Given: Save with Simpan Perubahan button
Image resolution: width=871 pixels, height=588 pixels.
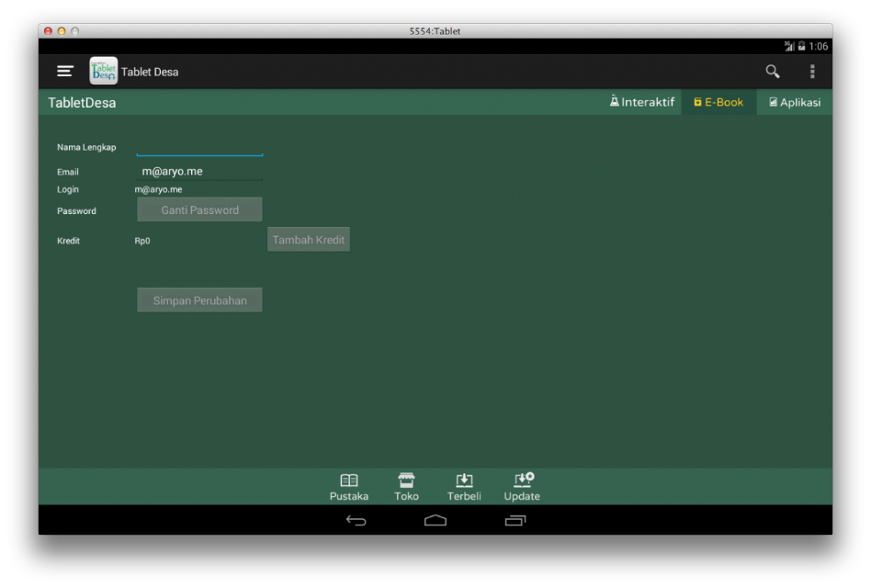Looking at the screenshot, I should [x=199, y=300].
